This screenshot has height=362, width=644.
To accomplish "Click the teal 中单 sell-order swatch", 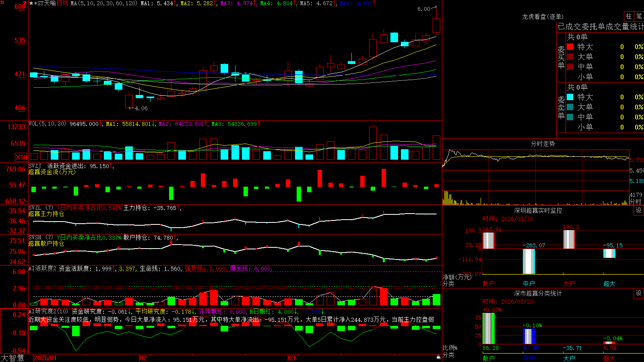I will point(570,117).
